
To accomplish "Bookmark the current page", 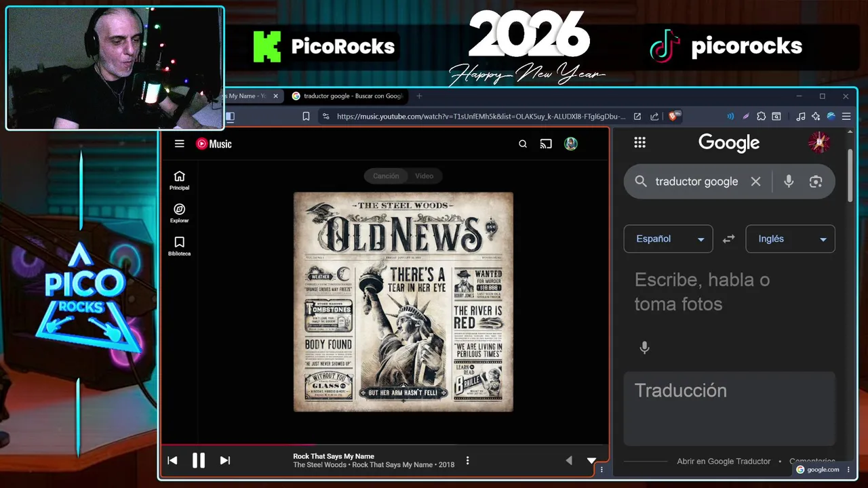I will click(306, 117).
